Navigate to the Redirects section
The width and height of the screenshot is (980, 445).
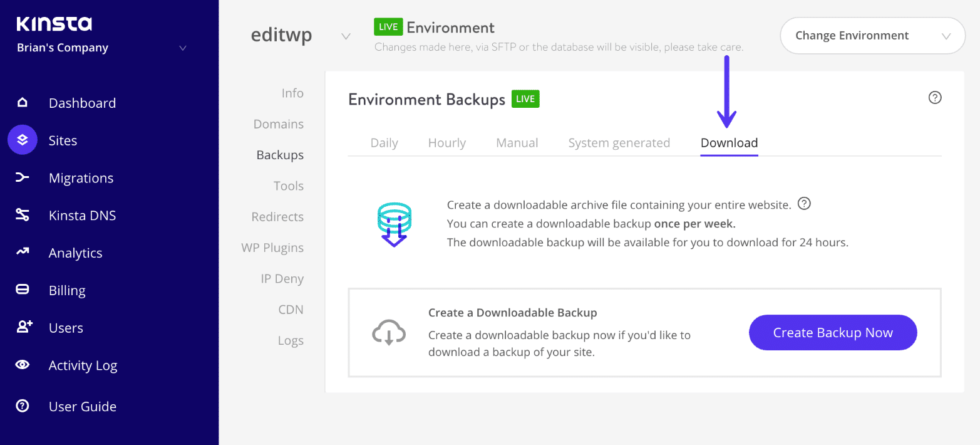click(x=277, y=216)
